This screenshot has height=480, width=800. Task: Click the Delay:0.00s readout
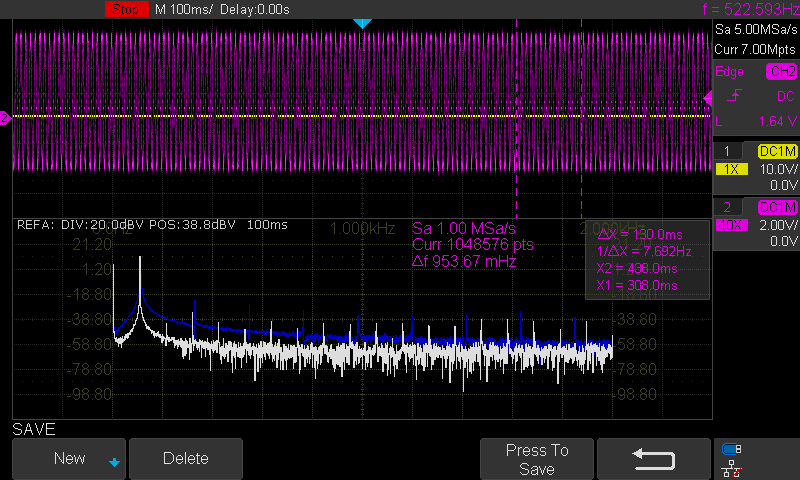coord(255,10)
